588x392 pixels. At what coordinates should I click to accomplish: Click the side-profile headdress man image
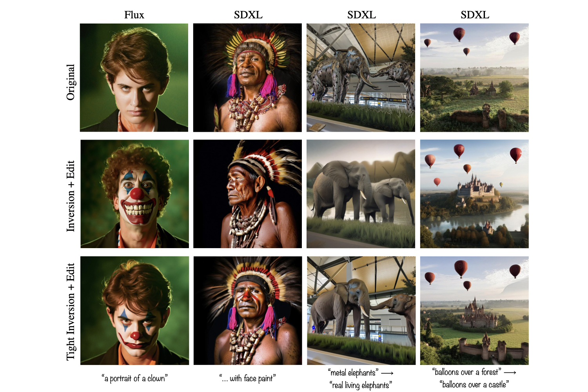pyautogui.click(x=247, y=194)
